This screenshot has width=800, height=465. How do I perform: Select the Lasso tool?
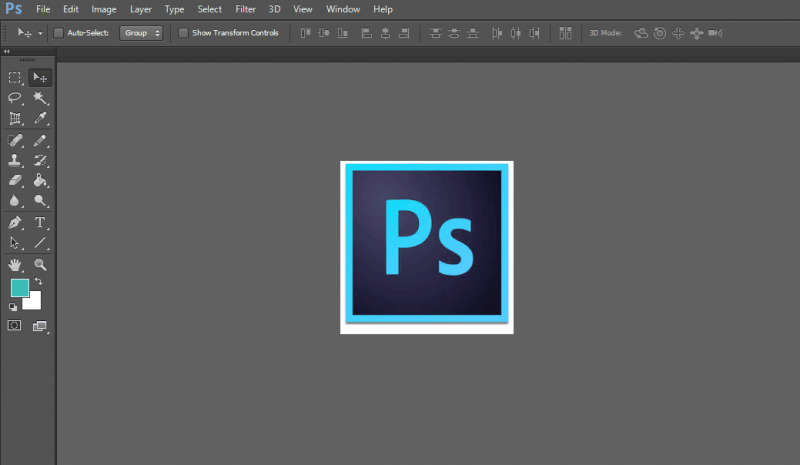[14, 97]
